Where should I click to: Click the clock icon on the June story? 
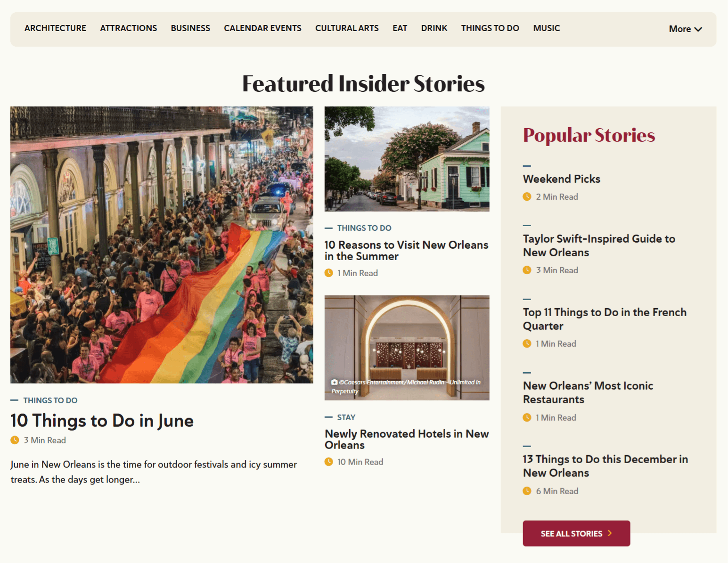(x=14, y=440)
